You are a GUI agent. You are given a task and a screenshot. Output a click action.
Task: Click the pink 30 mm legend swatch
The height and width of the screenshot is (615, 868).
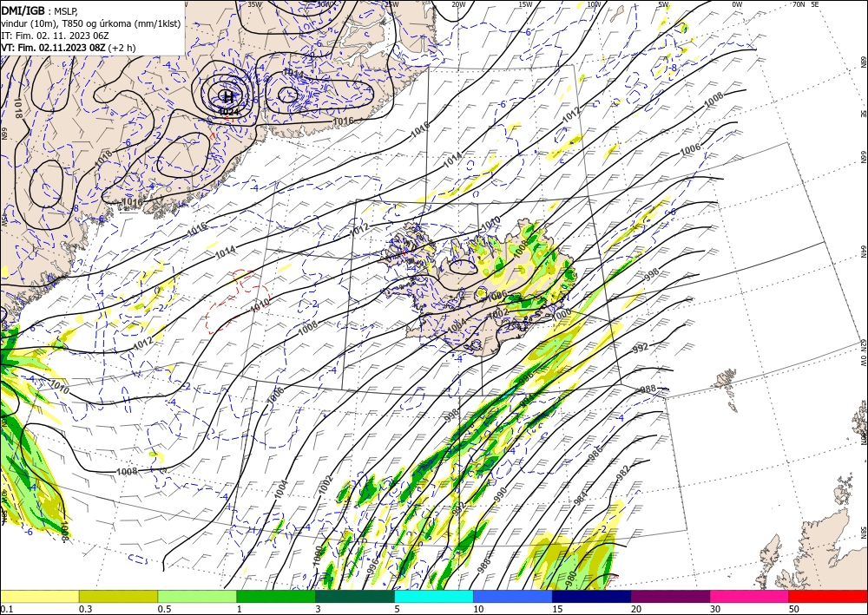(x=750, y=596)
